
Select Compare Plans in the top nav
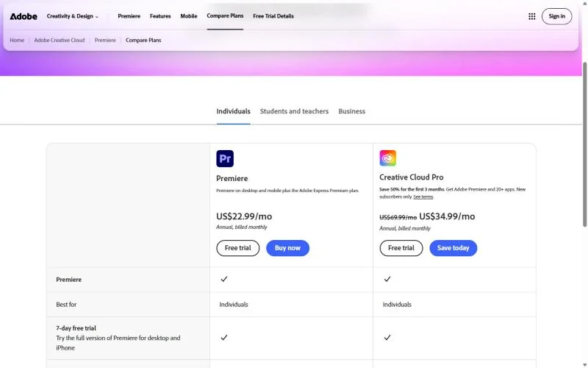tap(225, 15)
